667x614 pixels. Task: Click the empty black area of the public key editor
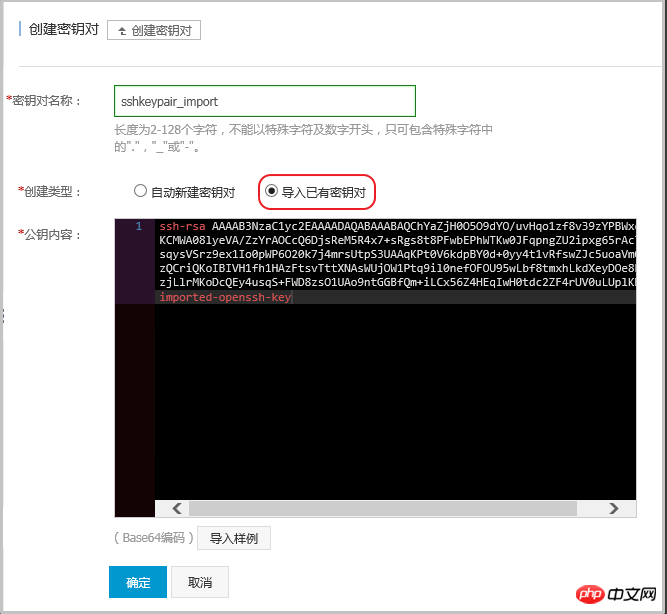396,402
